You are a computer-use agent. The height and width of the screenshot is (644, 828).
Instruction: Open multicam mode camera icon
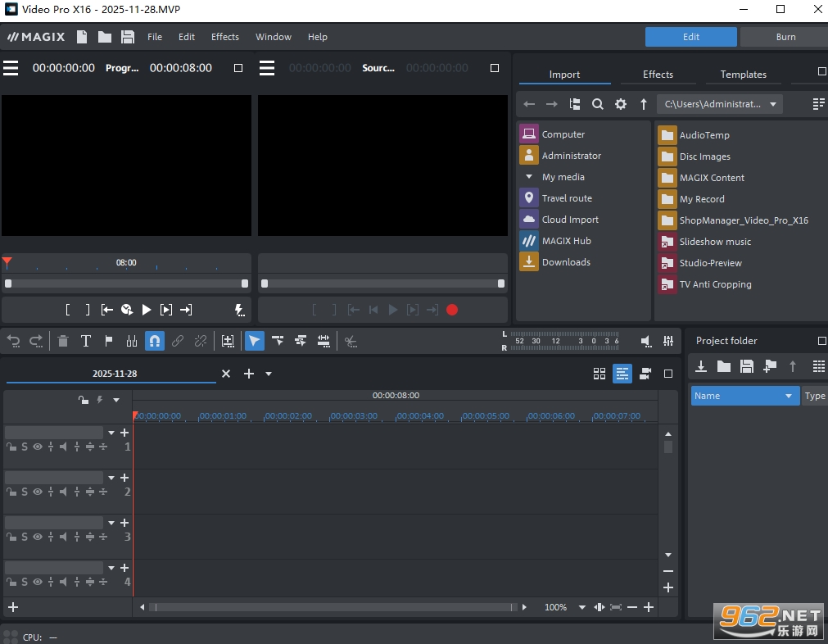point(645,374)
